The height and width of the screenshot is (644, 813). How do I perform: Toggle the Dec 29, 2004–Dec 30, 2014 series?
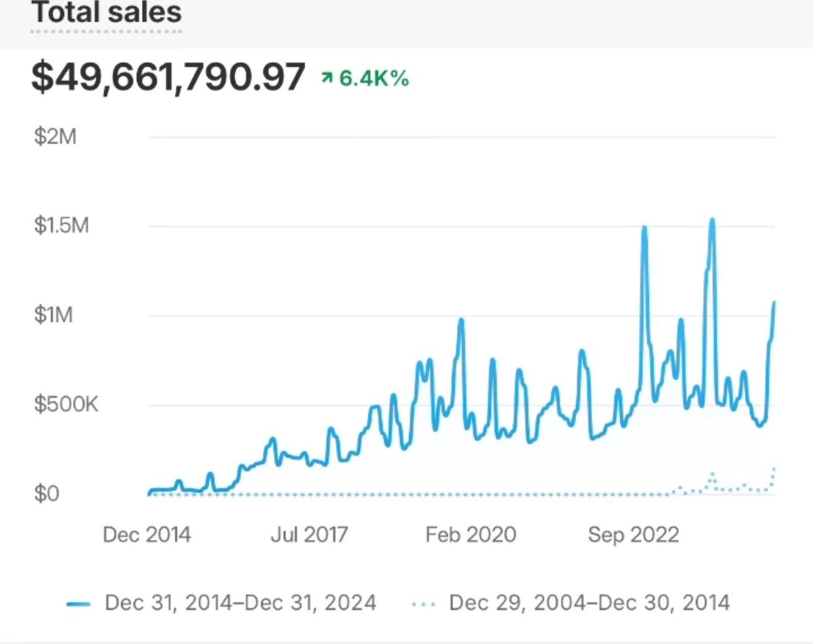pyautogui.click(x=589, y=603)
